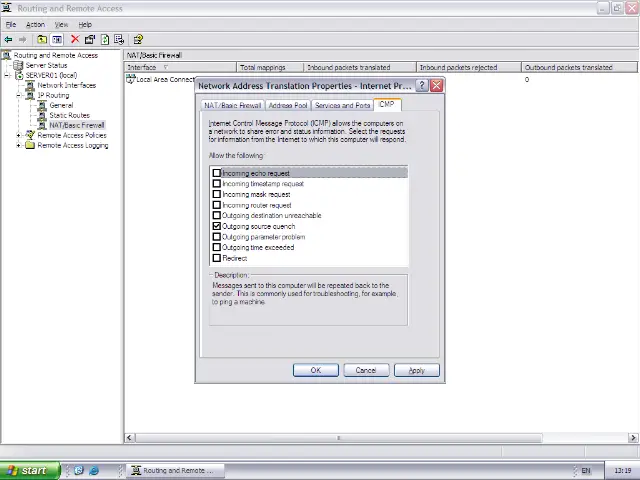This screenshot has width=640, height=480.
Task: Click the Show/Hide Console Tree icon
Action: tap(57, 40)
